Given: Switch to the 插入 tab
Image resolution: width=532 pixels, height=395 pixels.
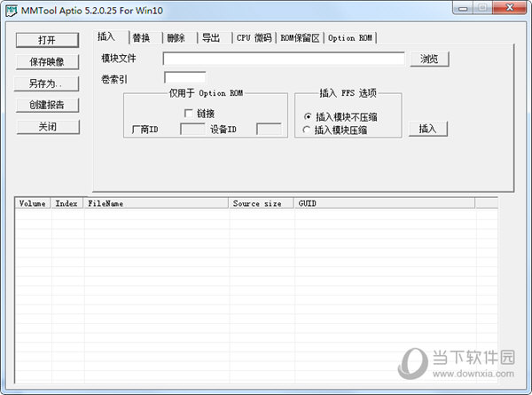Looking at the screenshot, I should [111, 36].
